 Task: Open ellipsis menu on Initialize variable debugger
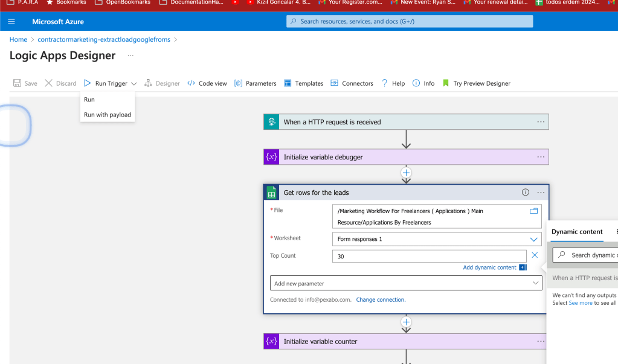tap(541, 157)
